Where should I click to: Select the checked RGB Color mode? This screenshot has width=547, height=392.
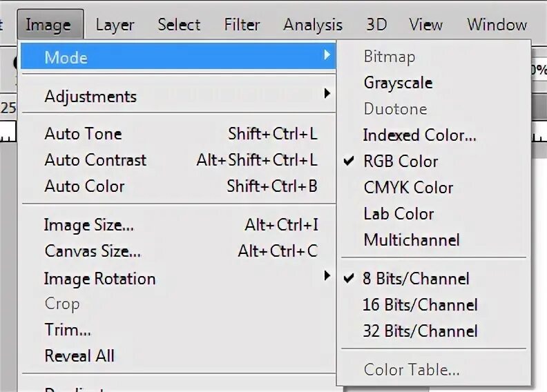[401, 161]
